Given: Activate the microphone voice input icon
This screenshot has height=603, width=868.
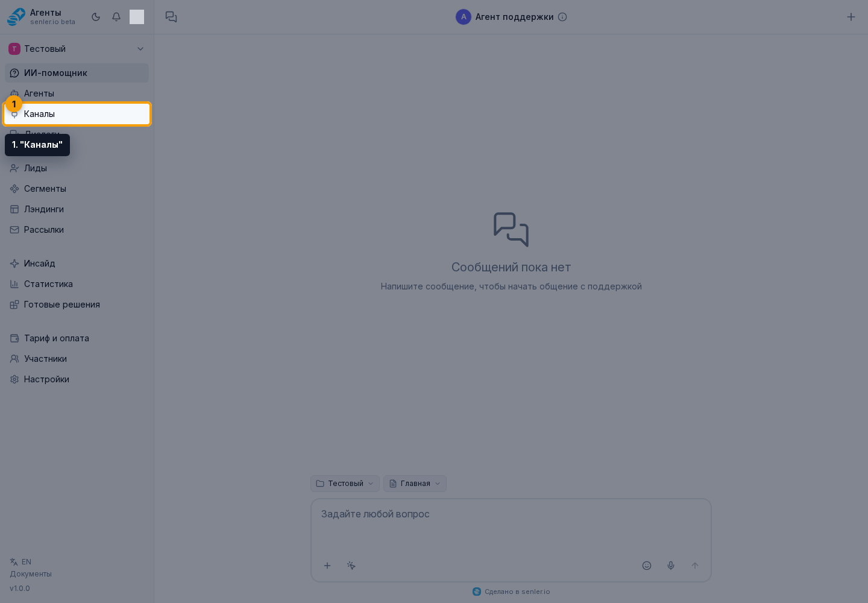Looking at the screenshot, I should tap(671, 566).
